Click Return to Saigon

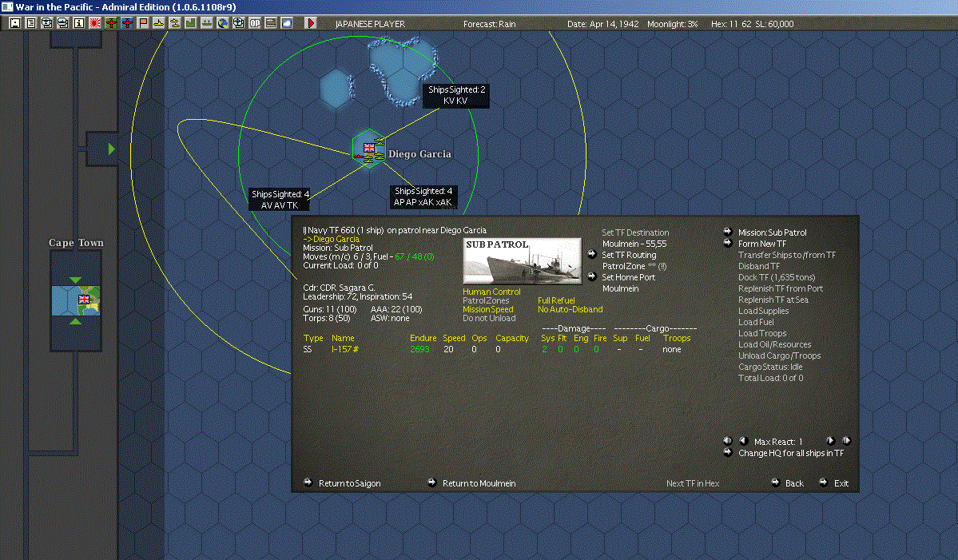click(349, 483)
